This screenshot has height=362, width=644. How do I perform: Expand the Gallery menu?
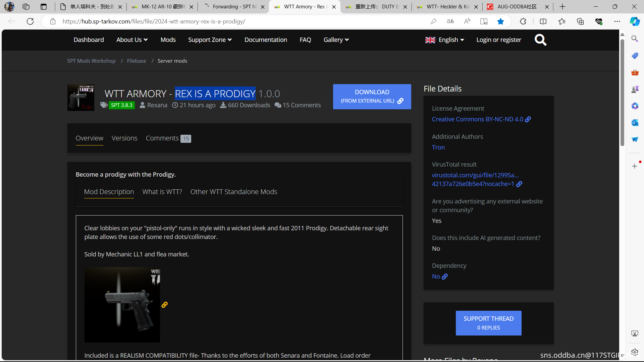336,40
